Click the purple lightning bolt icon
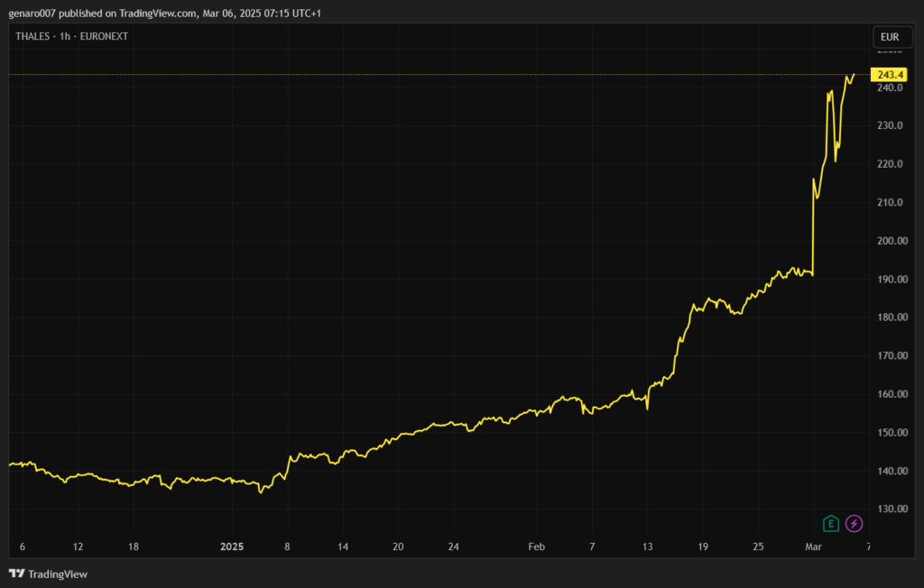Viewport: 924px width, 588px height. click(854, 523)
